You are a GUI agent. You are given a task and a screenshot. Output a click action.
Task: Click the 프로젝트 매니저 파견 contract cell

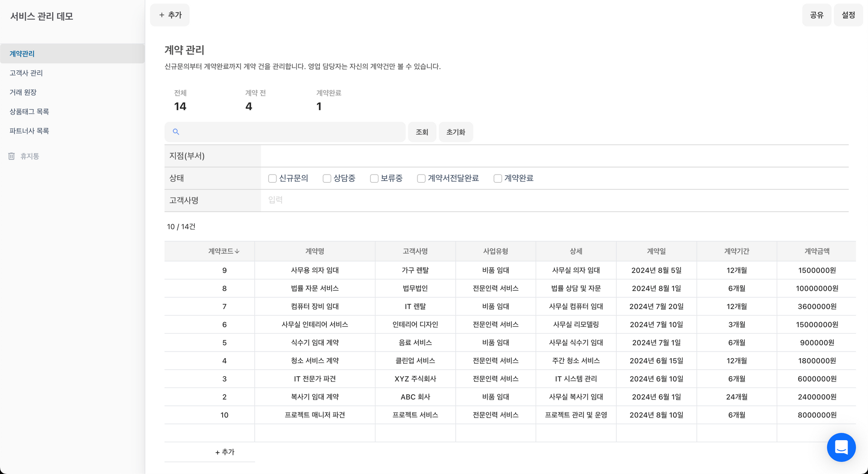click(x=315, y=415)
